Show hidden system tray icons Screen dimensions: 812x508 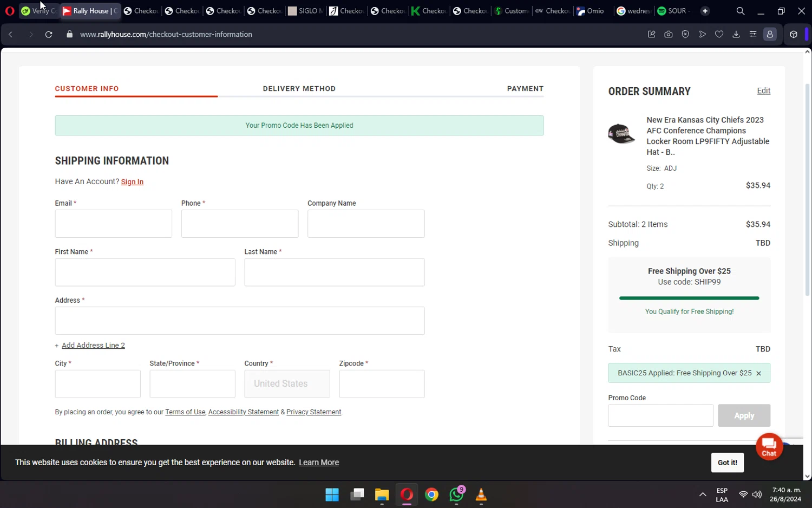coord(703,494)
